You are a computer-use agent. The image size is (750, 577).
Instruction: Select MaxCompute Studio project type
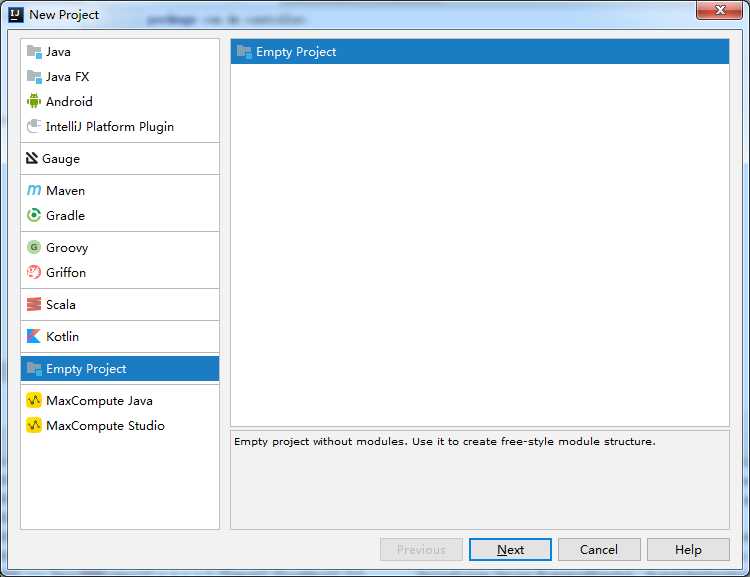pyautogui.click(x=120, y=425)
